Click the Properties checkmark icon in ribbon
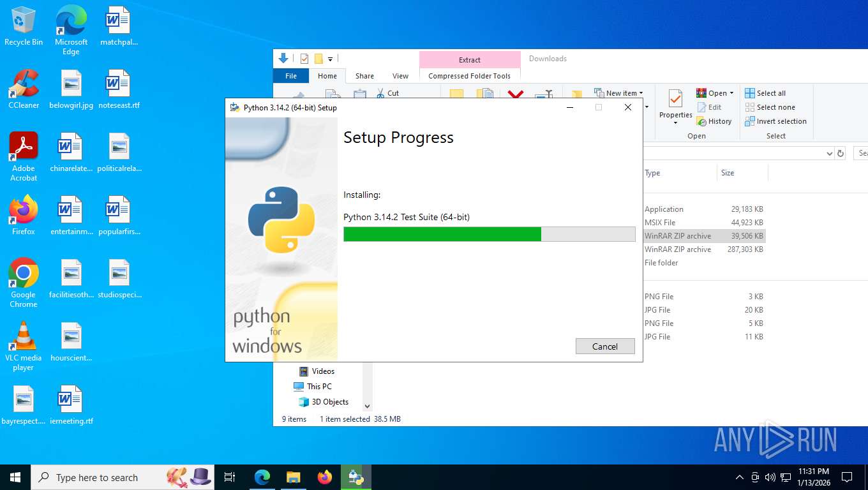The width and height of the screenshot is (868, 490). point(675,99)
